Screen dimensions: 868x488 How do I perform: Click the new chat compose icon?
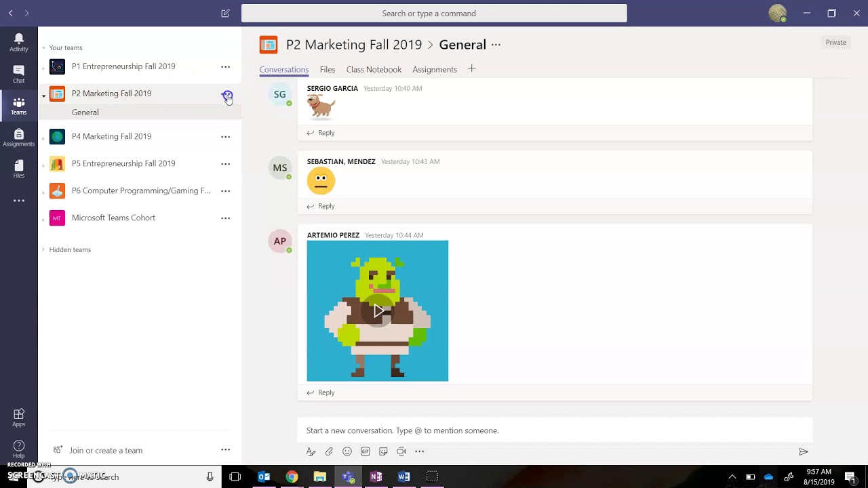coord(225,13)
